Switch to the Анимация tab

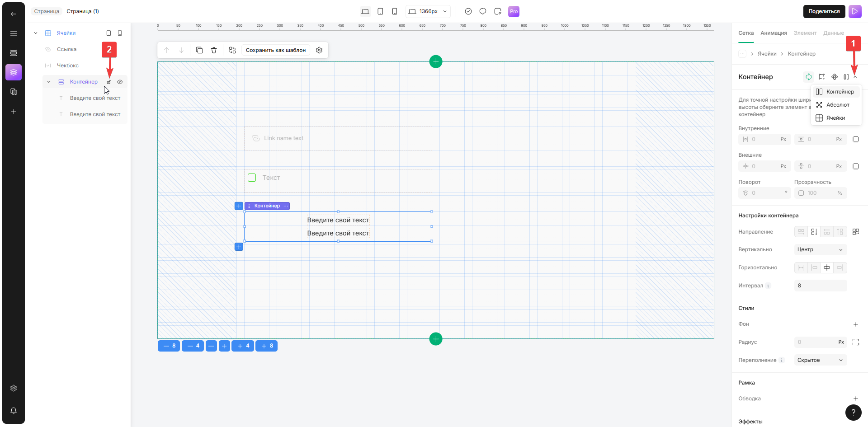[774, 33]
